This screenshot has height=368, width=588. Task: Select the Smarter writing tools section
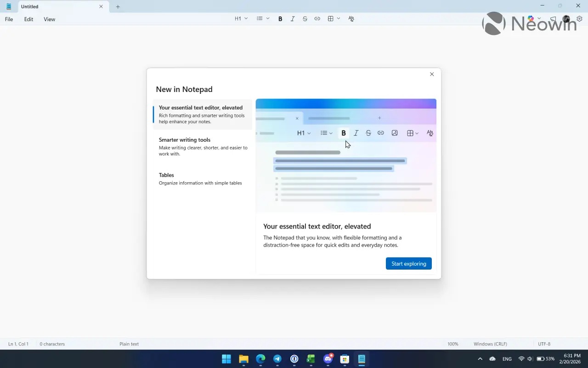point(202,146)
